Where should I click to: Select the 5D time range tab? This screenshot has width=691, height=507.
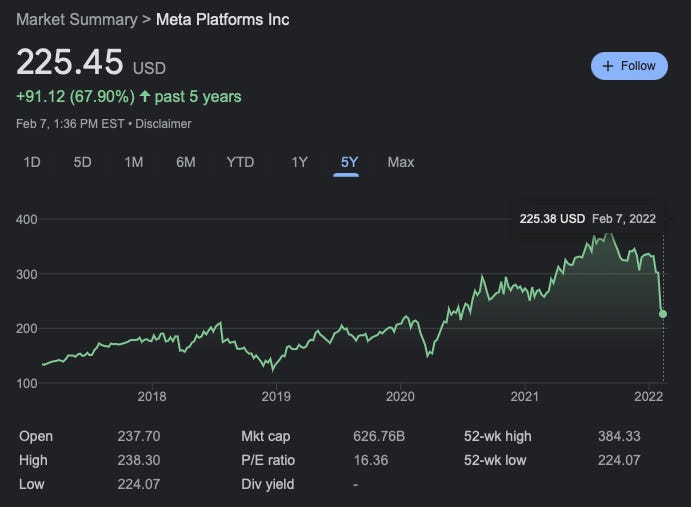pyautogui.click(x=82, y=162)
